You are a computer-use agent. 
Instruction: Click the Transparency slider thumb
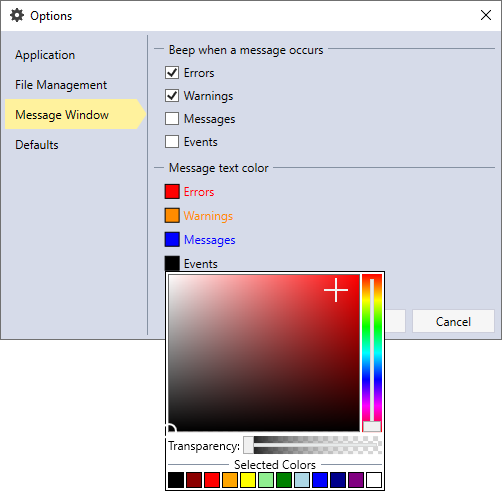tap(248, 445)
